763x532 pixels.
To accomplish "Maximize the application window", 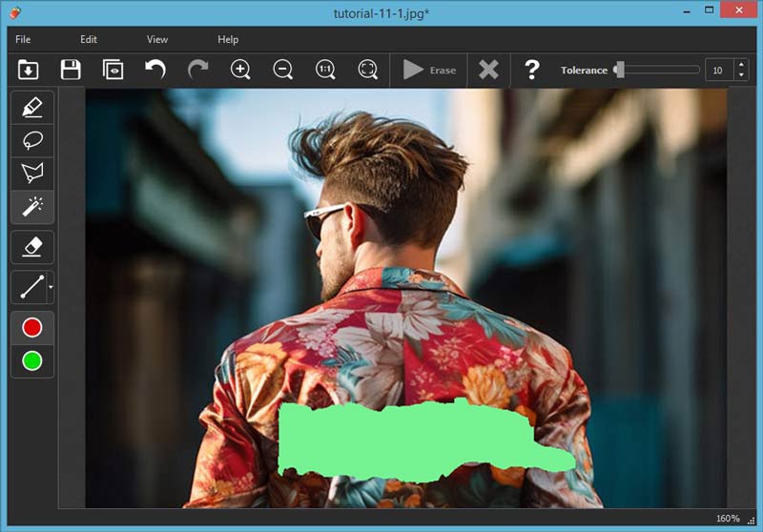I will (709, 10).
